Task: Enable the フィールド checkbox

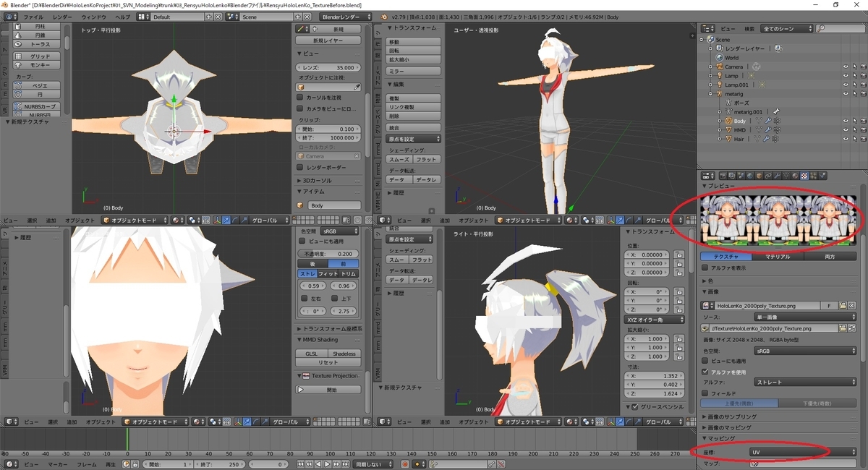Action: pyautogui.click(x=705, y=393)
